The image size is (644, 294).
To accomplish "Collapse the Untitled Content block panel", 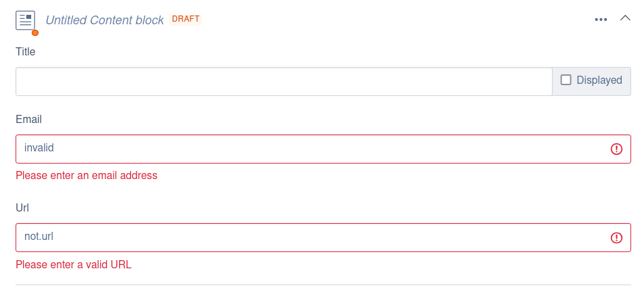I will [x=625, y=19].
